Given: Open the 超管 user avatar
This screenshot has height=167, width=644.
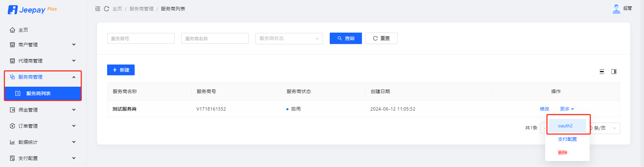Looking at the screenshot, I should [616, 9].
